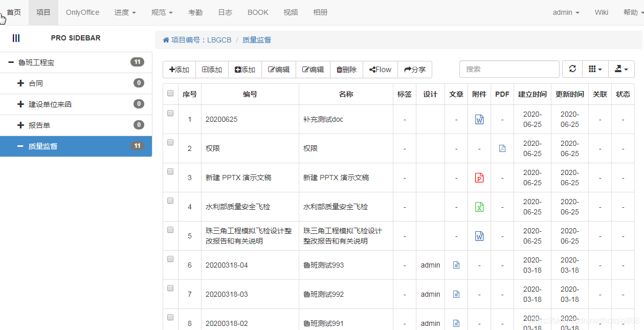Open the article icon for 鲁班测试991
This screenshot has width=644, height=330.
(x=456, y=323)
